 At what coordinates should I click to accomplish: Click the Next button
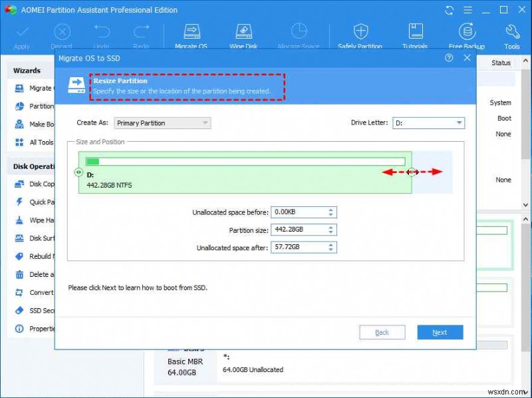[x=440, y=331]
